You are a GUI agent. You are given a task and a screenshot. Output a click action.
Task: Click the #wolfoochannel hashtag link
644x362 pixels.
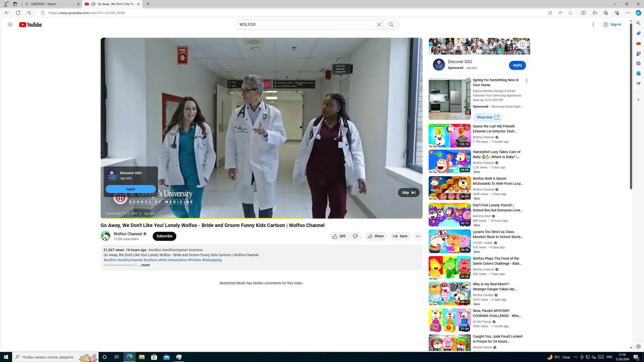point(130,260)
